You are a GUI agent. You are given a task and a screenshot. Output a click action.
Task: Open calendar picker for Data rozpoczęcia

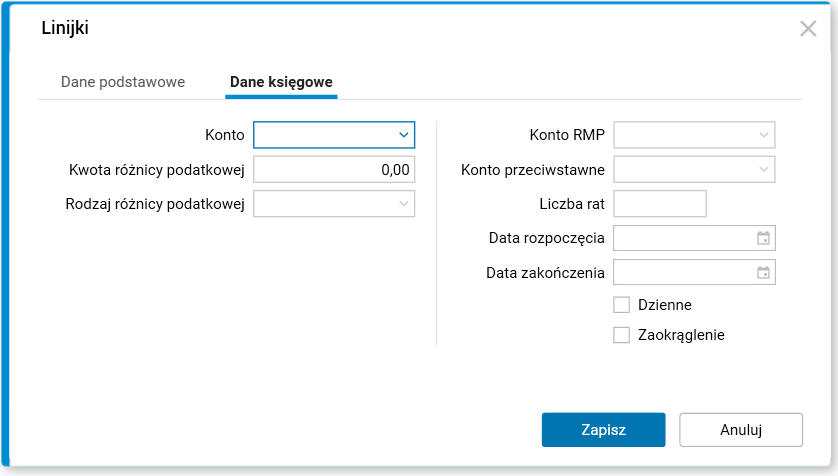click(x=763, y=238)
